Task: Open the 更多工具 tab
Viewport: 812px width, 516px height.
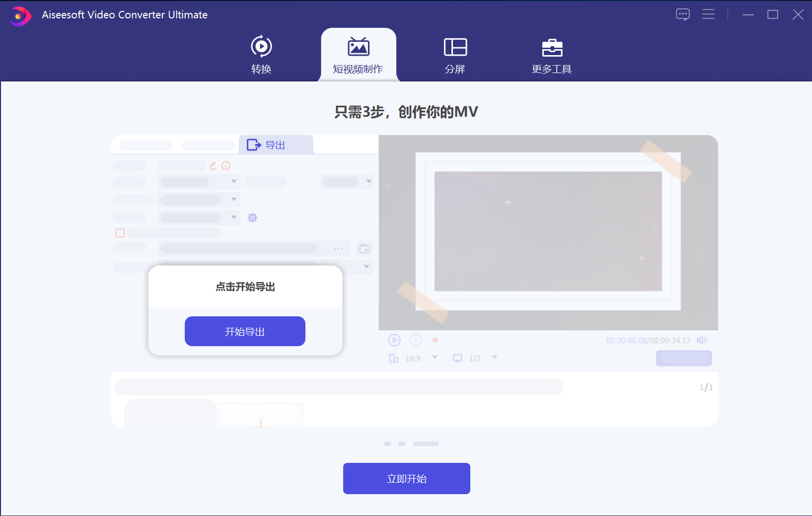Action: (552, 55)
